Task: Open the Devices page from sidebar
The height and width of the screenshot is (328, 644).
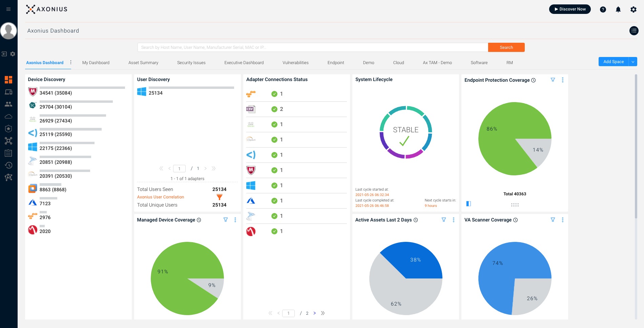Action: point(8,92)
